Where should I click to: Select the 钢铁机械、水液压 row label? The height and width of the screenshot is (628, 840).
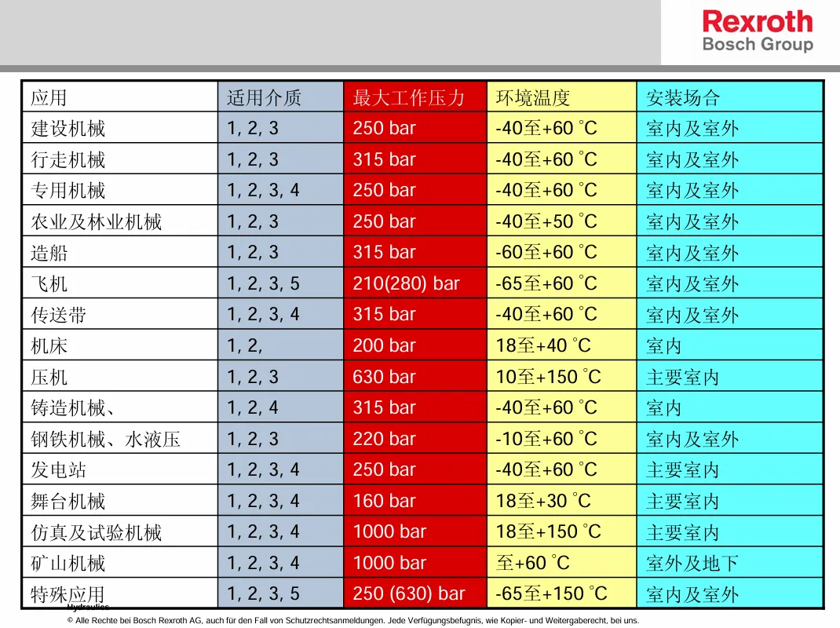click(x=105, y=440)
